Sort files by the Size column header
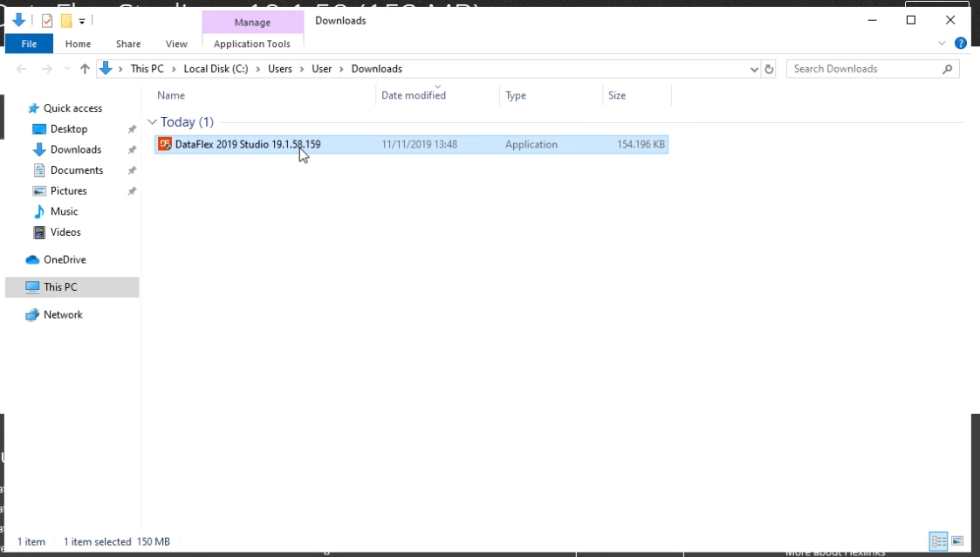Image resolution: width=980 pixels, height=557 pixels. click(x=617, y=95)
